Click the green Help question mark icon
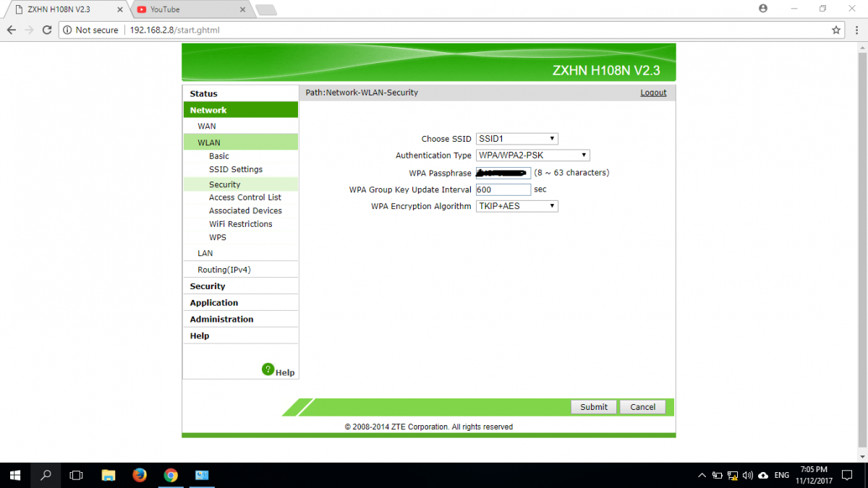Viewport: 868px width, 488px height. pyautogui.click(x=268, y=369)
